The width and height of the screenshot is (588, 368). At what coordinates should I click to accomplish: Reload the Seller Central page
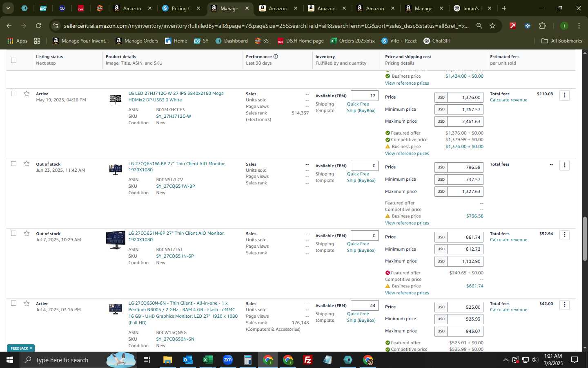point(38,26)
